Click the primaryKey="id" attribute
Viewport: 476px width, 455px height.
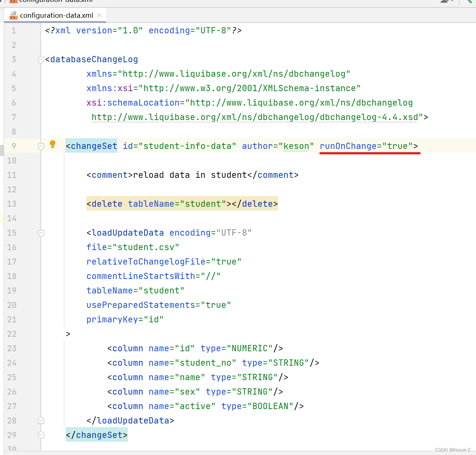click(125, 319)
